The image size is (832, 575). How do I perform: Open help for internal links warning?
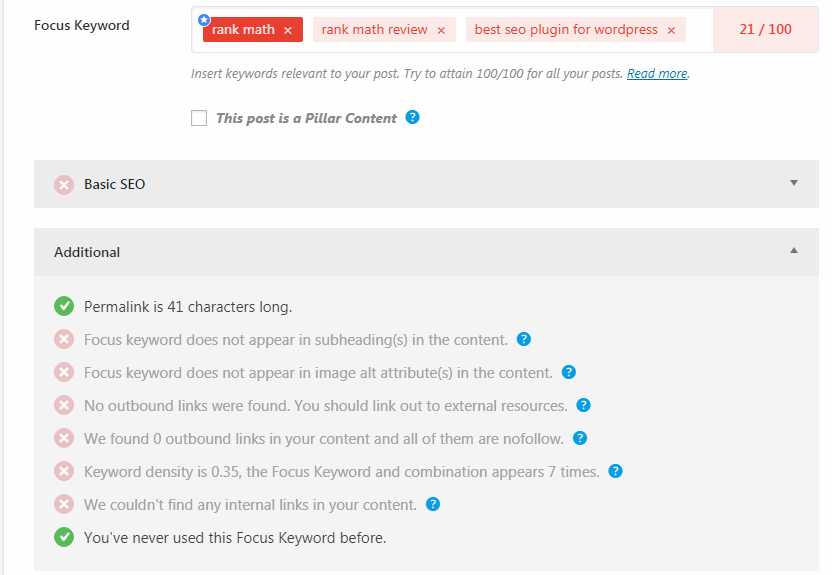pyautogui.click(x=433, y=504)
